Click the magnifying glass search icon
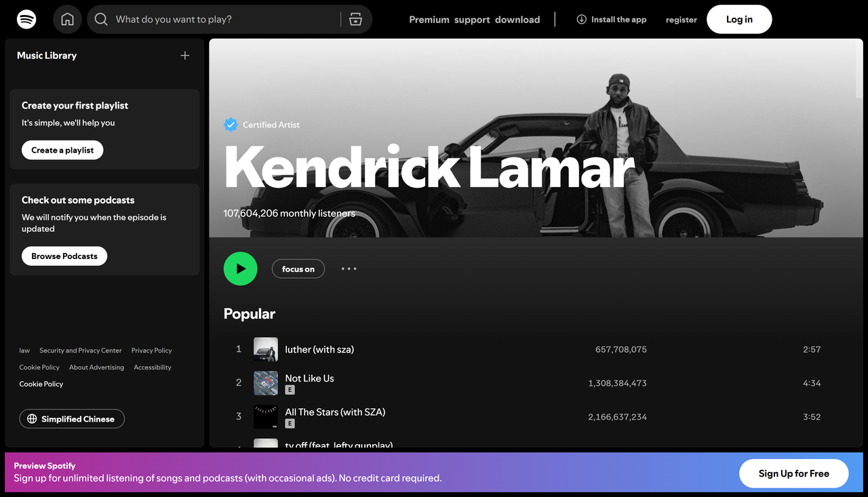 point(100,19)
